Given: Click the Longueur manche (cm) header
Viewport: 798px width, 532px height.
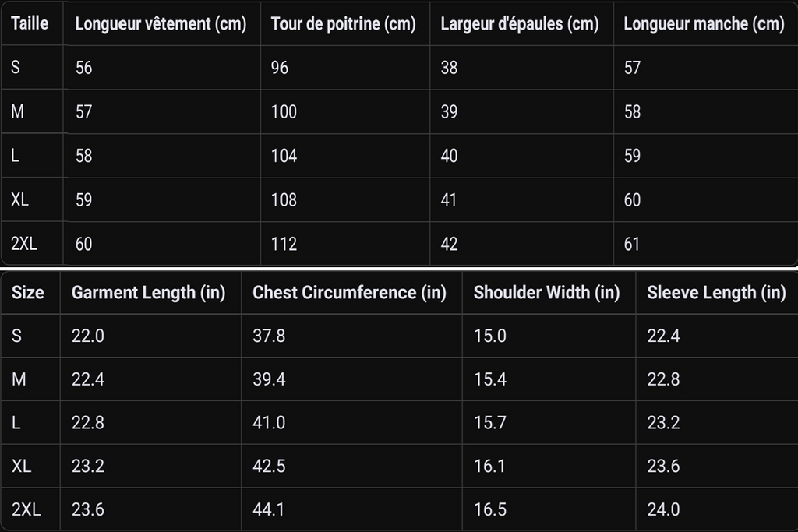Looking at the screenshot, I should click(x=704, y=23).
